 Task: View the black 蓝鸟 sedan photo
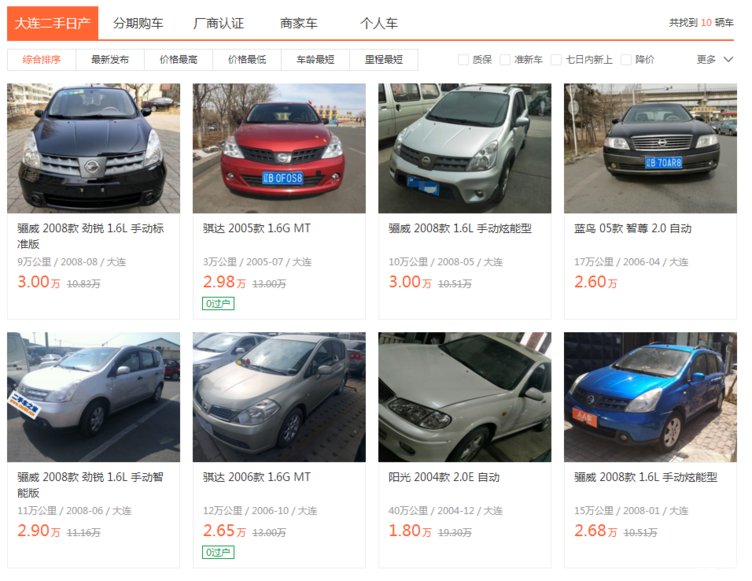point(650,148)
